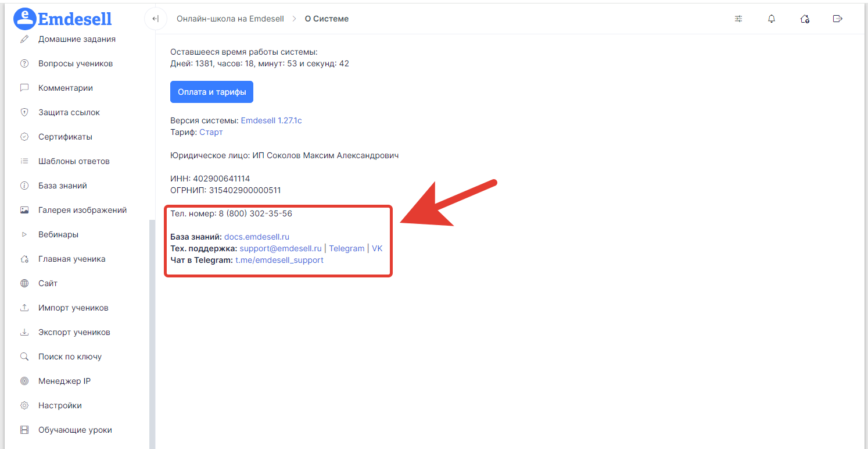Go to Комментарии section
Screen dimensions: 868x449
click(x=66, y=88)
